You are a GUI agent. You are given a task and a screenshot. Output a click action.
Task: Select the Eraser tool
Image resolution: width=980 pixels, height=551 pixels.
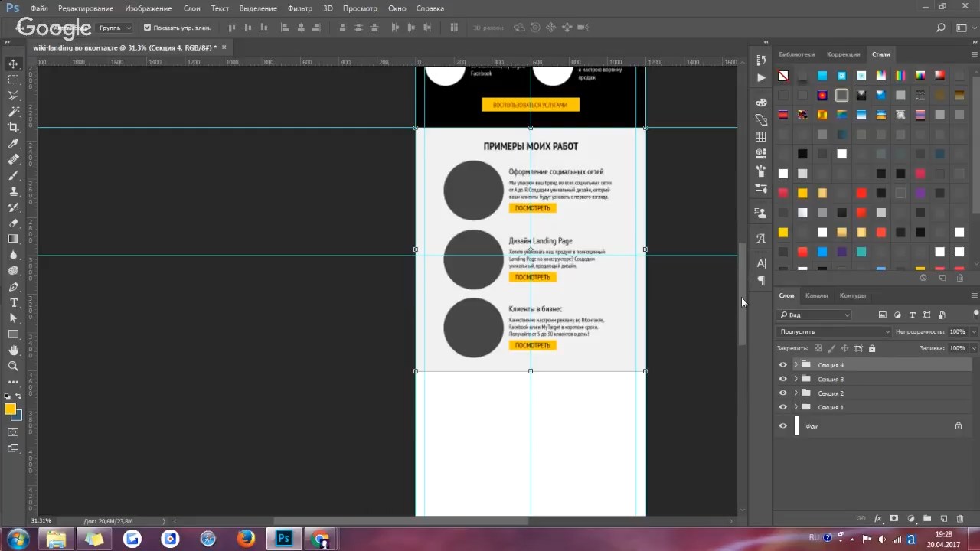13,223
